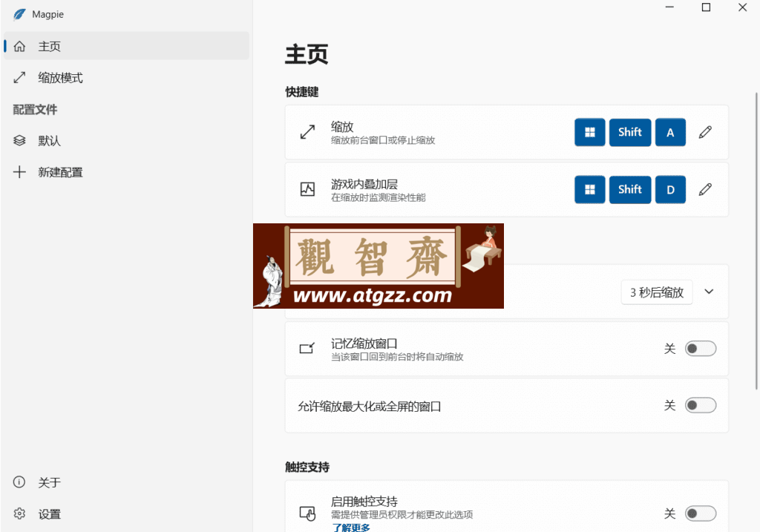Image resolution: width=760 pixels, height=532 pixels.
Task: Maximize the Magpie window
Action: [x=707, y=7]
